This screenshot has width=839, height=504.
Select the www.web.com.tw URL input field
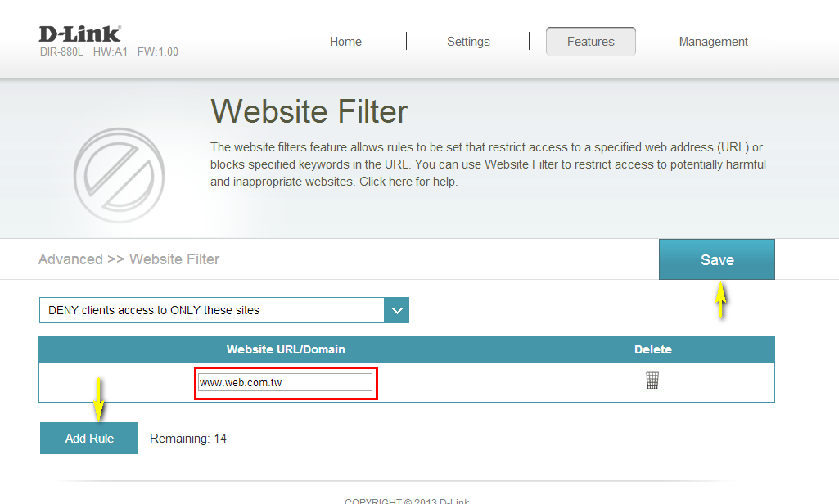[x=285, y=380]
